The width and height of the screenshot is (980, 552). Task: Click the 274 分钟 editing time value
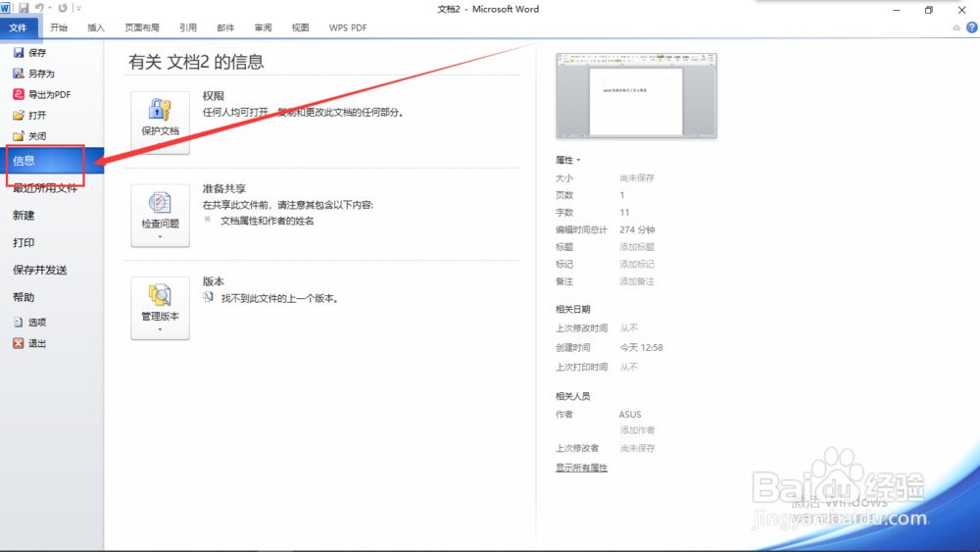(x=637, y=230)
